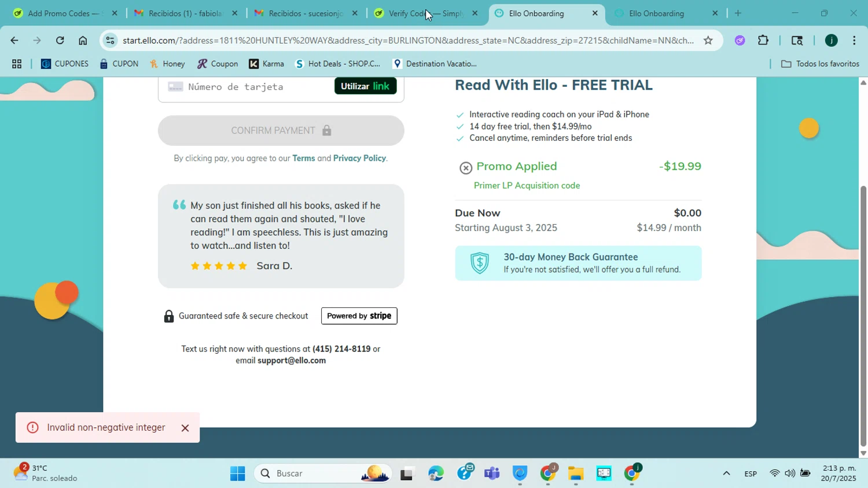Open Wi-Fi network settings

(774, 474)
